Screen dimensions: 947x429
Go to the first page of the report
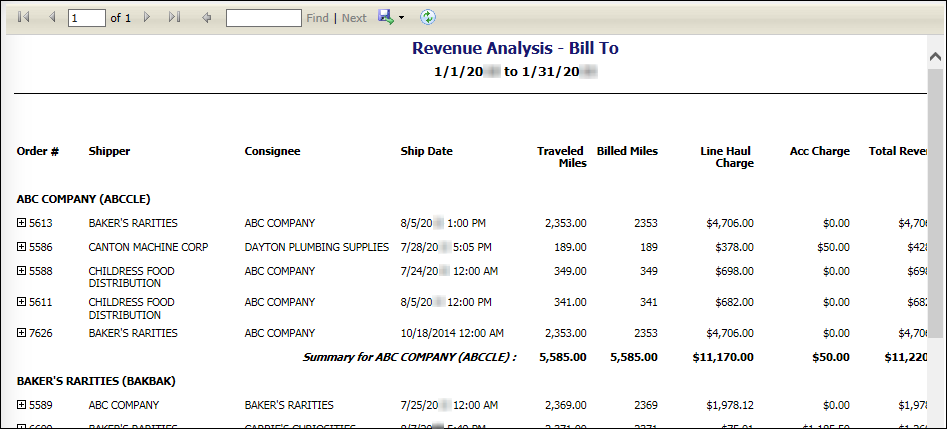(x=24, y=18)
